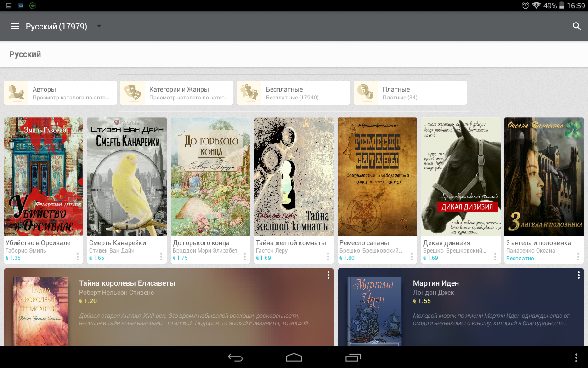Viewport: 588px width, 368px height.
Task: Select the title Дикая дивизия
Action: pos(447,243)
